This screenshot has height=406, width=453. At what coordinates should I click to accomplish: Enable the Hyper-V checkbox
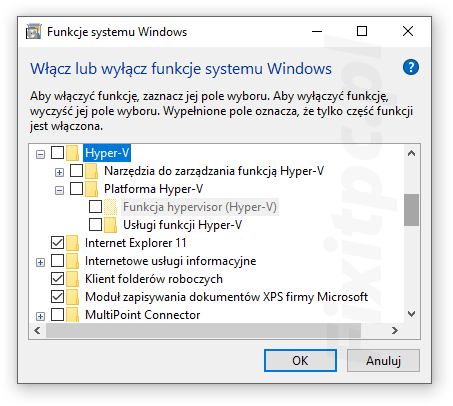pyautogui.click(x=57, y=153)
